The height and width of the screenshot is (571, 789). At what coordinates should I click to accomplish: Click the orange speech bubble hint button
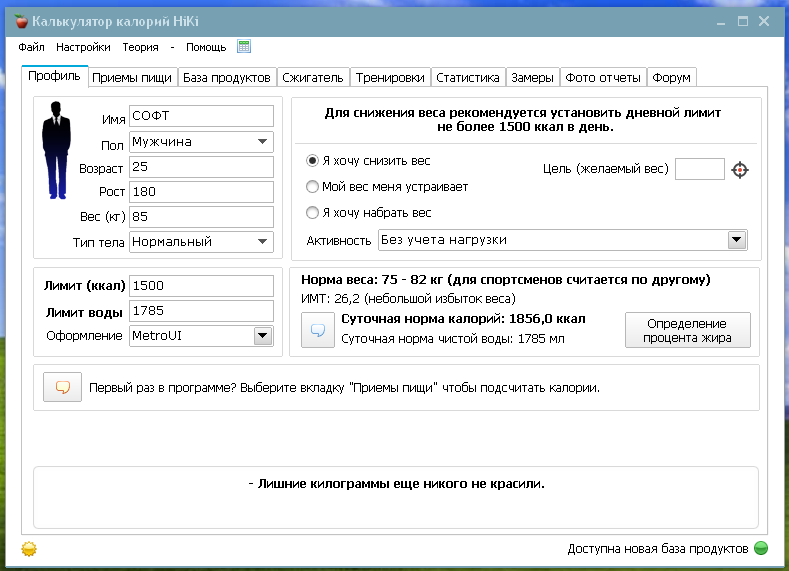(x=62, y=387)
